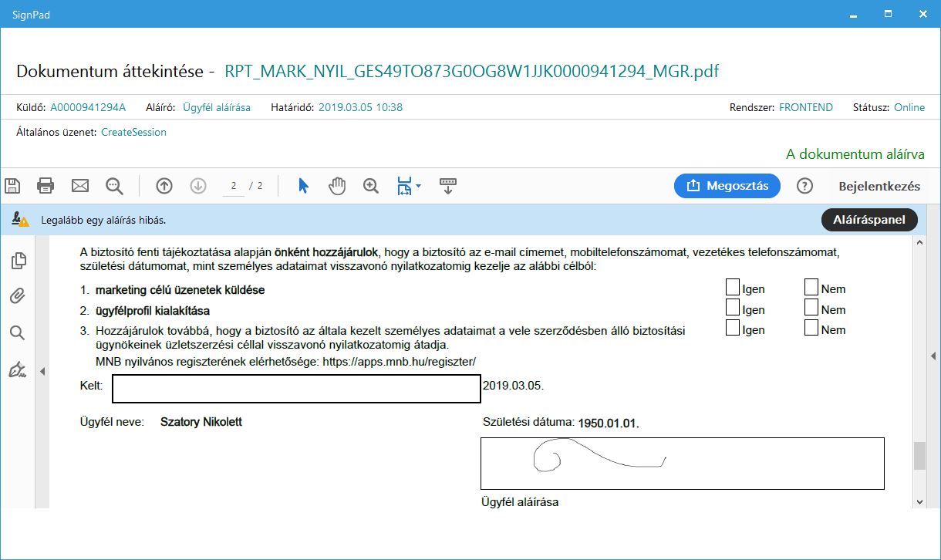Screen dimensions: 941x560
Task: Open the fit page dropdown arrow
Action: (418, 186)
